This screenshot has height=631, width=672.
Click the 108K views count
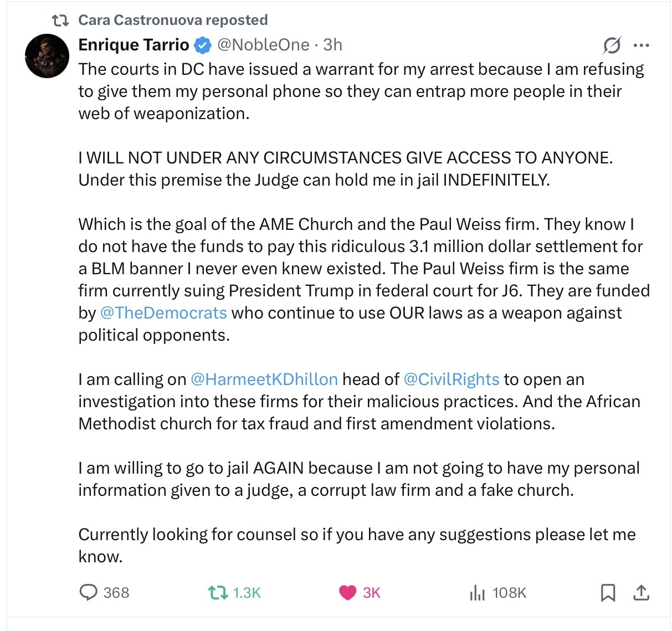point(509,593)
